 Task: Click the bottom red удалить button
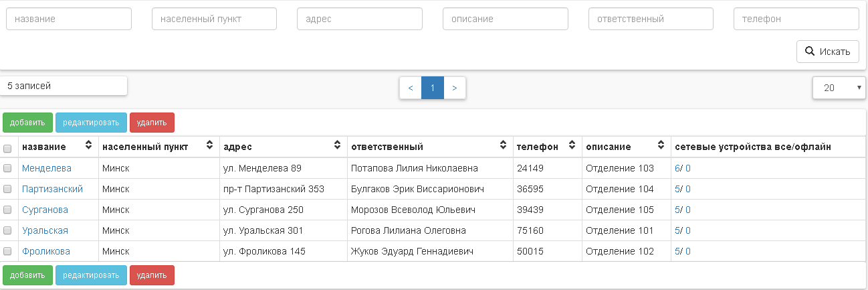[x=152, y=275]
